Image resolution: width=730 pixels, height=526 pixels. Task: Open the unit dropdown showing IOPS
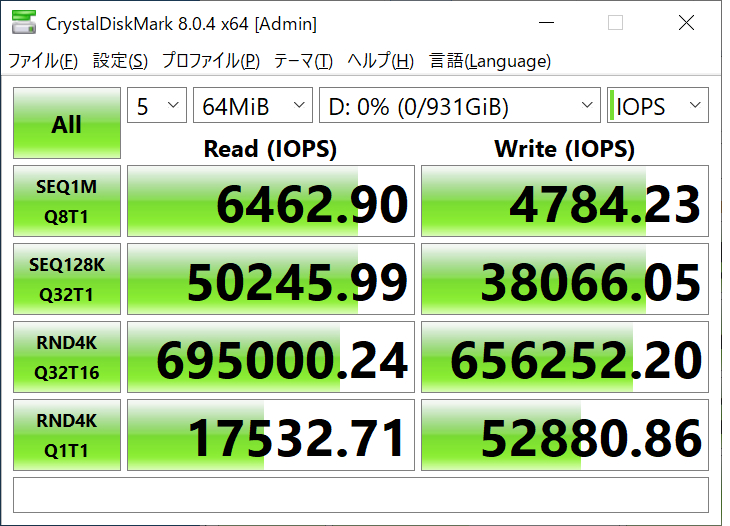click(x=658, y=105)
